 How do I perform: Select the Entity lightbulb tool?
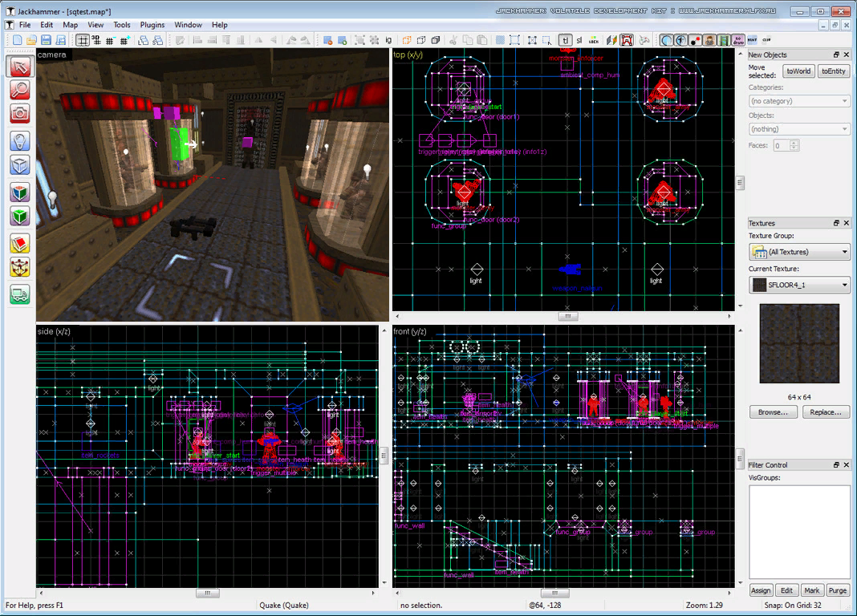pos(20,141)
